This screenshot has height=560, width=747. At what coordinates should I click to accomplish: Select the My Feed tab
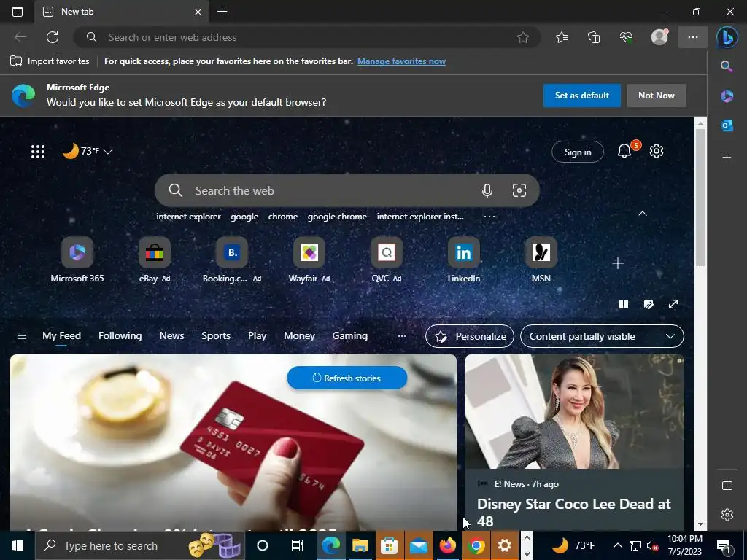click(x=61, y=335)
